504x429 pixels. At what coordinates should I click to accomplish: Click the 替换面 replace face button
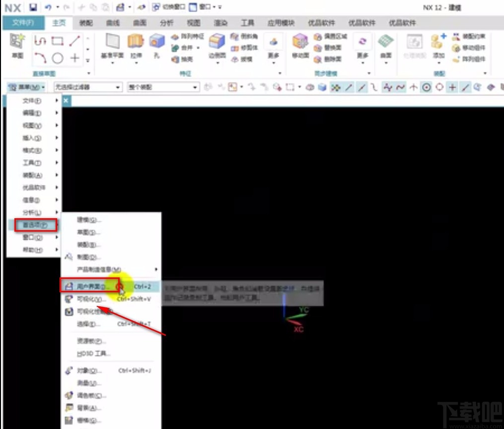tap(328, 48)
